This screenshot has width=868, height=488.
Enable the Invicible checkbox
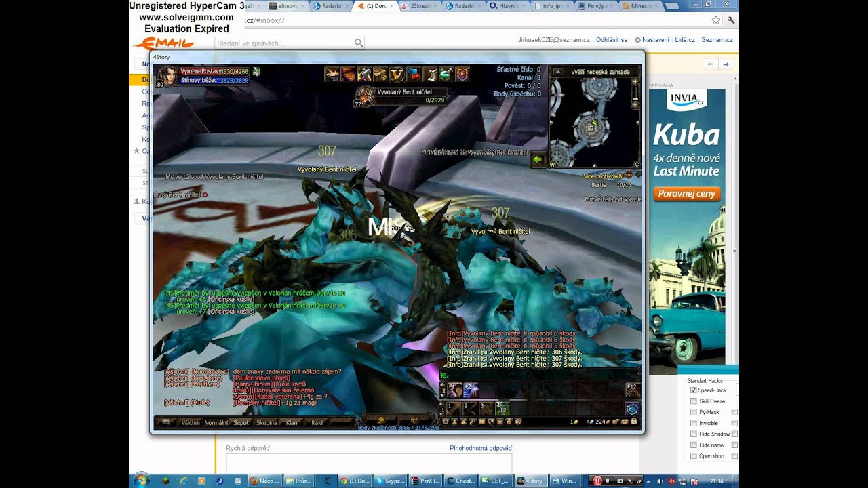click(694, 423)
